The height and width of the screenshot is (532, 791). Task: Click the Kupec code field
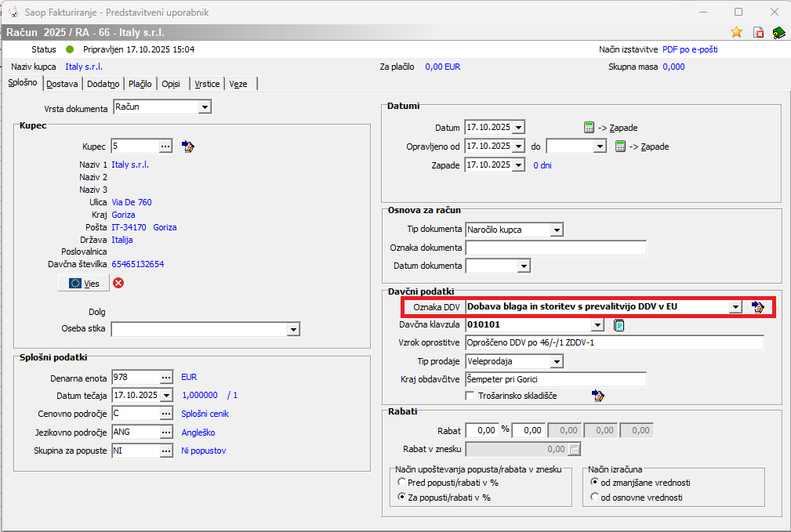click(135, 147)
